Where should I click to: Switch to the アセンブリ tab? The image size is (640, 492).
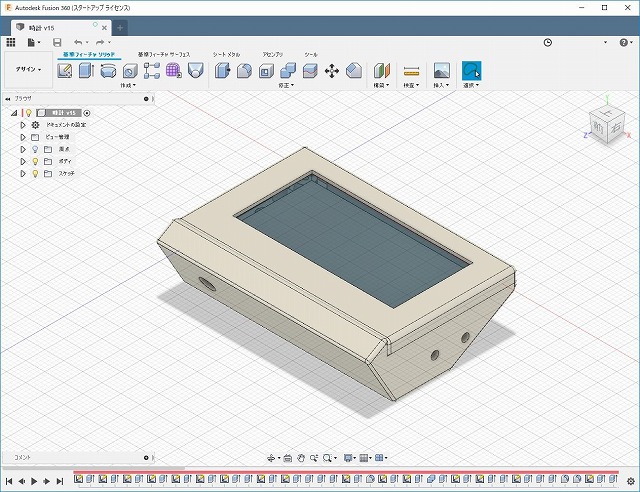tap(273, 54)
